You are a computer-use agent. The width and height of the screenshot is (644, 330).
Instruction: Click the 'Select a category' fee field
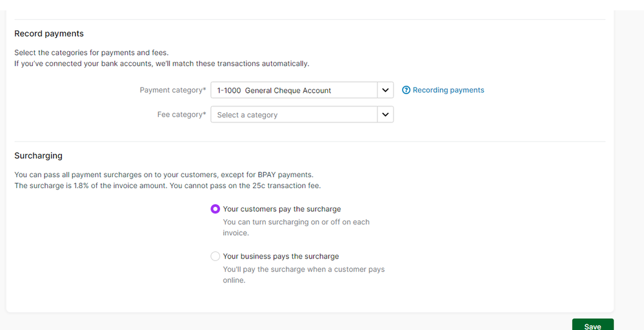click(x=294, y=115)
